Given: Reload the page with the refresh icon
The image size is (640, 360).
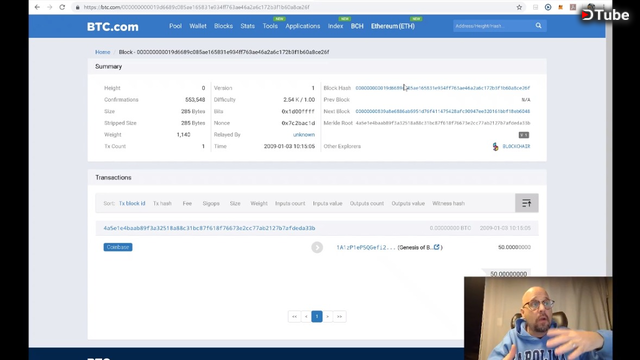Looking at the screenshot, I should [x=62, y=7].
